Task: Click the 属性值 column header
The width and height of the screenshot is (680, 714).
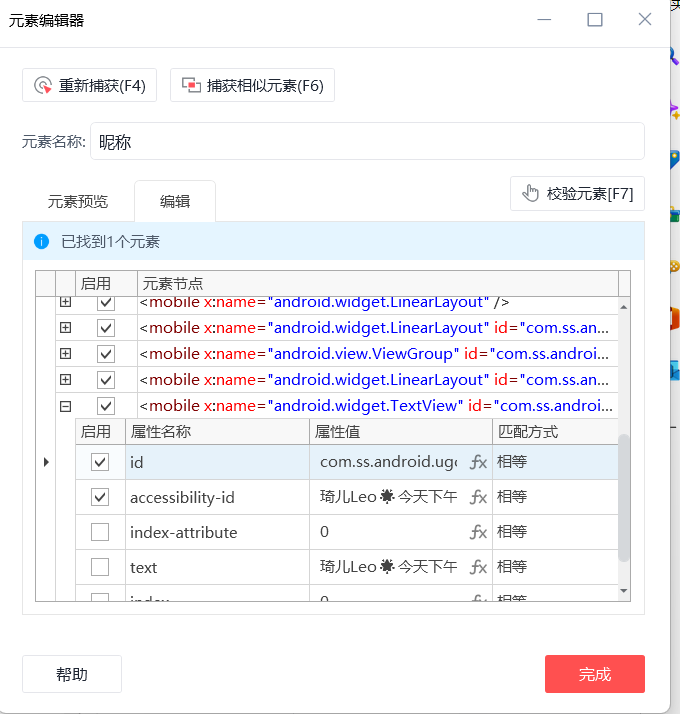Action: pyautogui.click(x=401, y=431)
